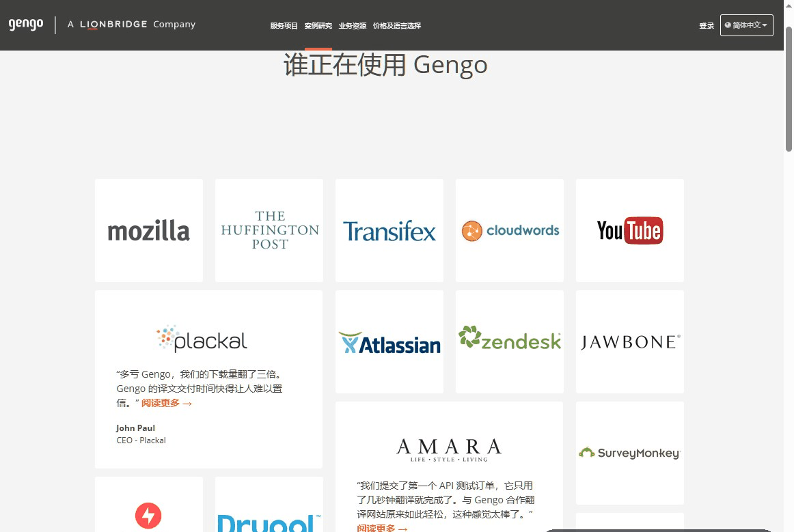Click the globe icon in language button
794x532 pixels.
point(728,25)
